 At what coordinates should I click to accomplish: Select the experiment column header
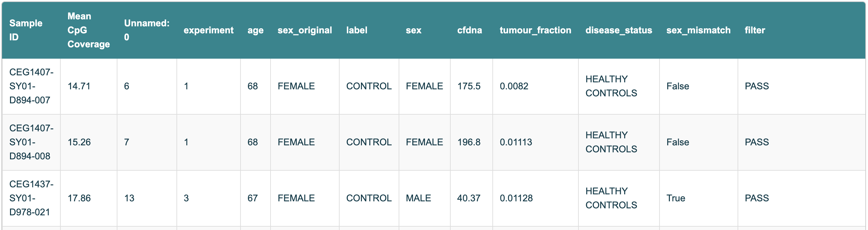208,30
